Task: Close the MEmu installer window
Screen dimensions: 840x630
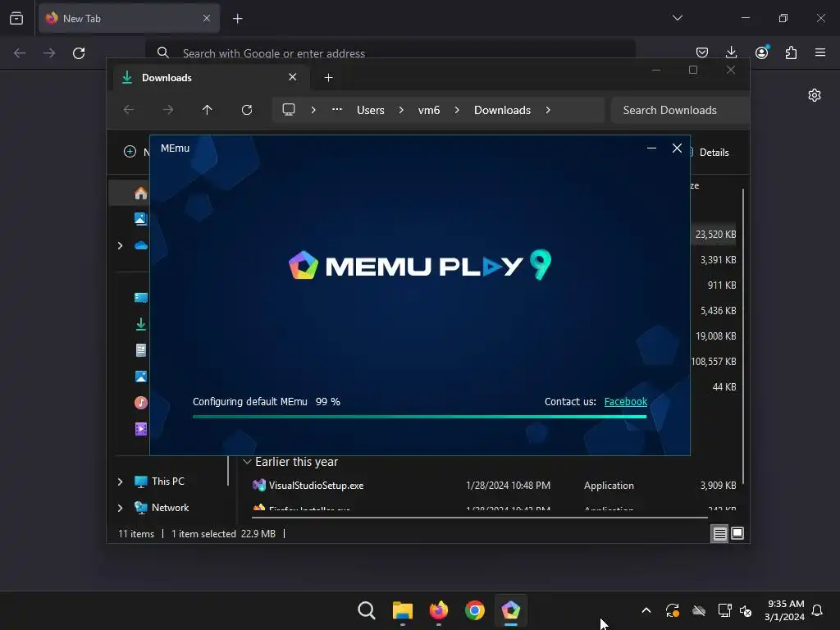Action: click(677, 148)
